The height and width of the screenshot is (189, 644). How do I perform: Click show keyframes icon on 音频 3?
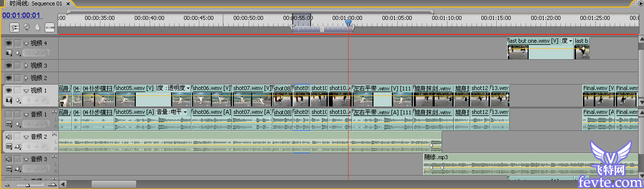pyautogui.click(x=17, y=169)
